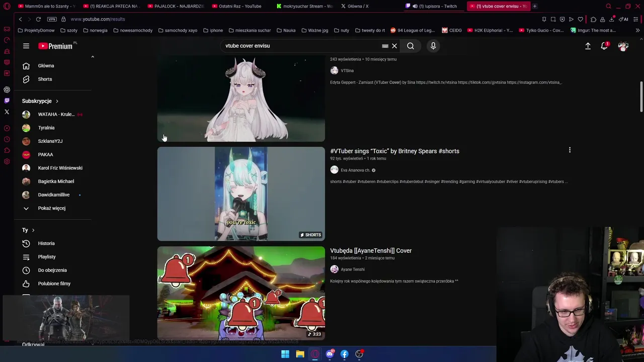
Task: Open YouTube notifications bell
Action: (604, 46)
